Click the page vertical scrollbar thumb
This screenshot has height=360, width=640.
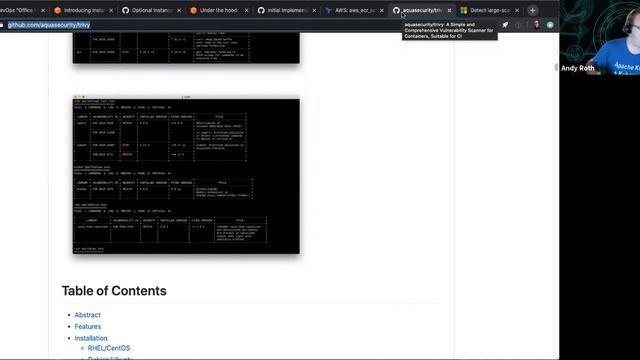coord(556,67)
